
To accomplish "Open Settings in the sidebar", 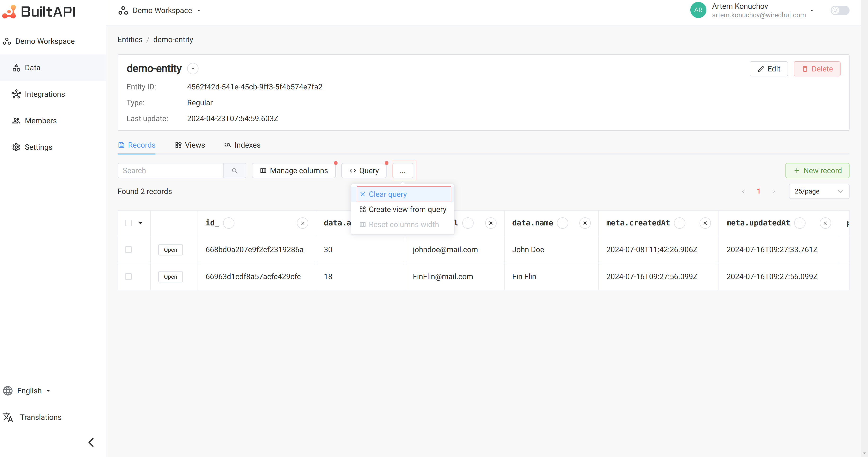I will click(x=53, y=147).
